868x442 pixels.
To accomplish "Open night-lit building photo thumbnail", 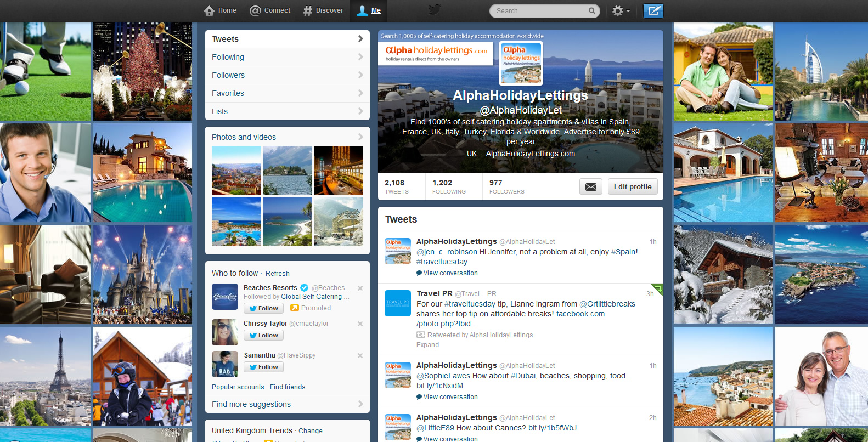I will pos(339,171).
